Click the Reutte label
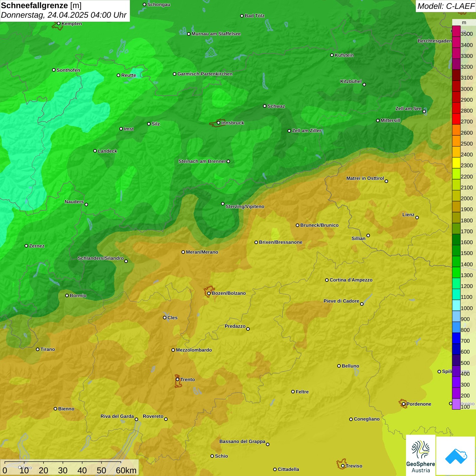Screen dimensions: 476x476 coord(129,75)
